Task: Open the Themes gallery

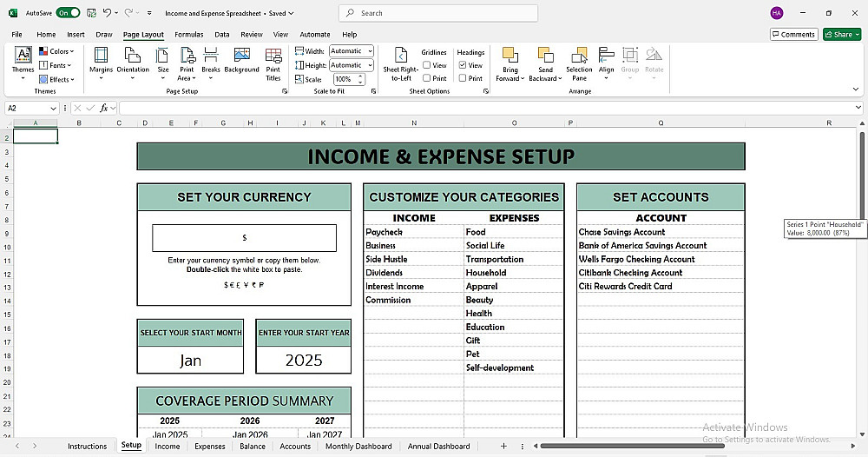Action: pos(23,63)
